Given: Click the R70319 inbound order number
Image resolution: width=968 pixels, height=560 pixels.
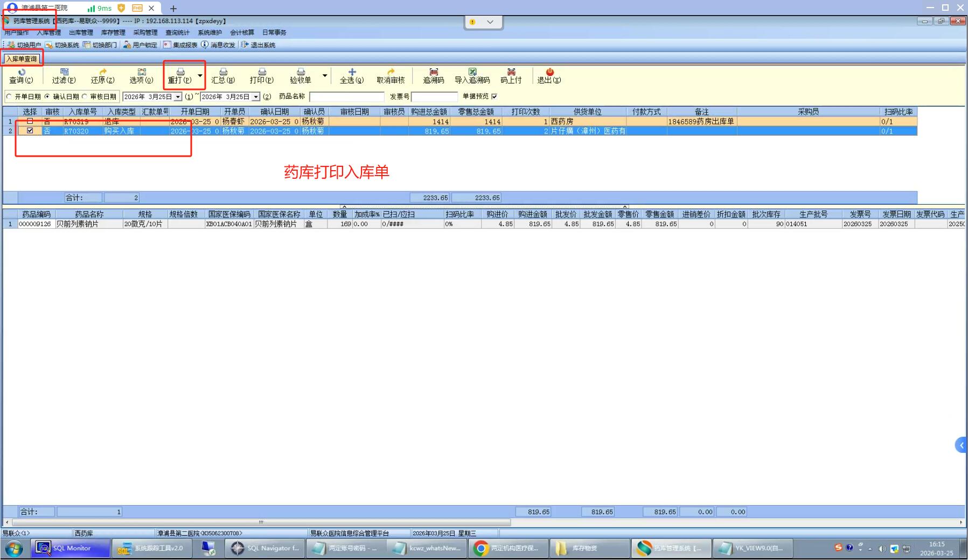Looking at the screenshot, I should (76, 122).
